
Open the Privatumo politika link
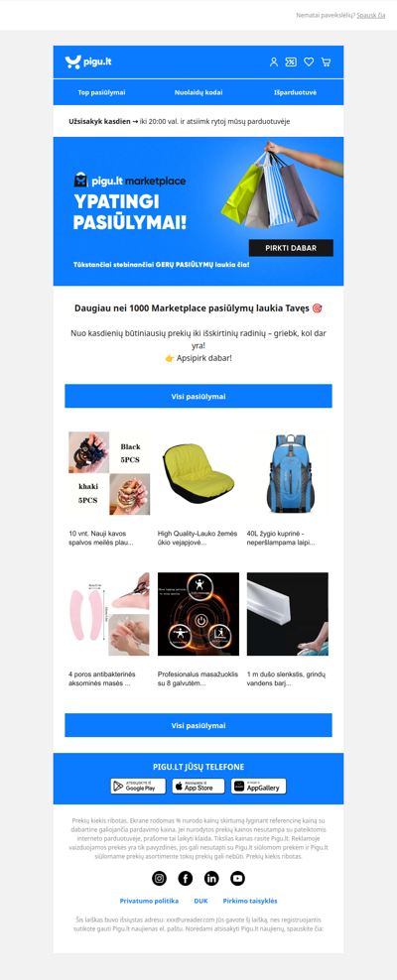click(x=149, y=901)
